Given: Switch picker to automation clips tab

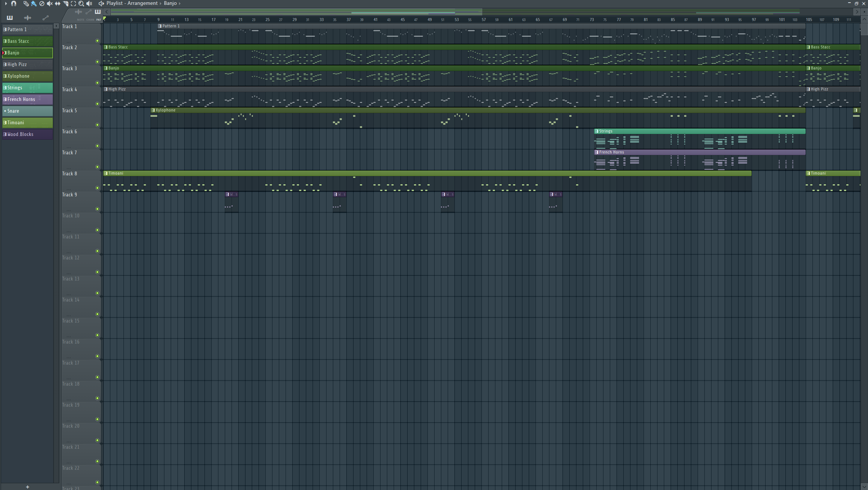Looking at the screenshot, I should (45, 18).
